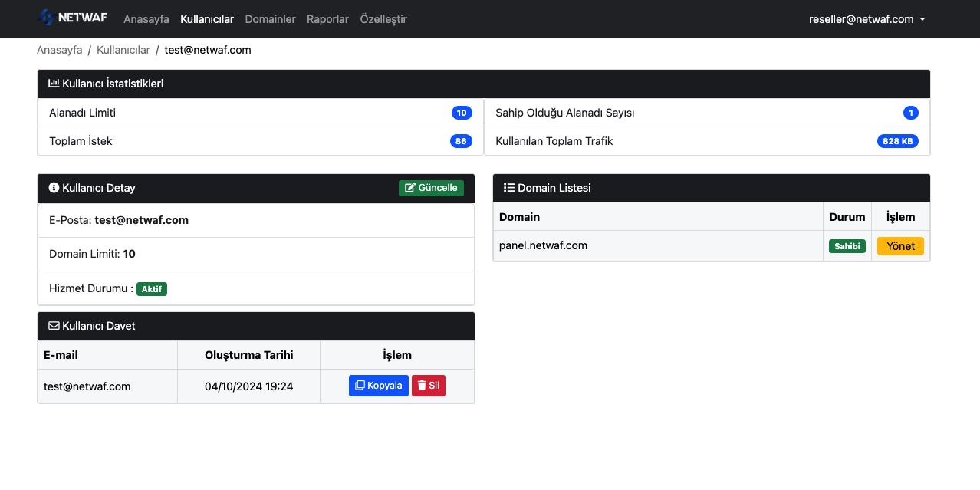Click the Alanadı Limiti label
980x490 pixels.
pos(83,113)
